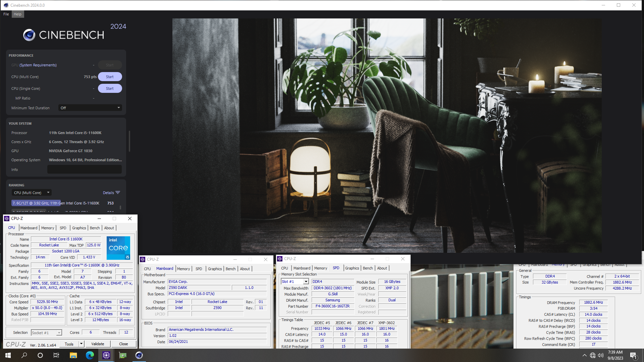Click the BIOS date 06/24/2021 field

point(217,342)
